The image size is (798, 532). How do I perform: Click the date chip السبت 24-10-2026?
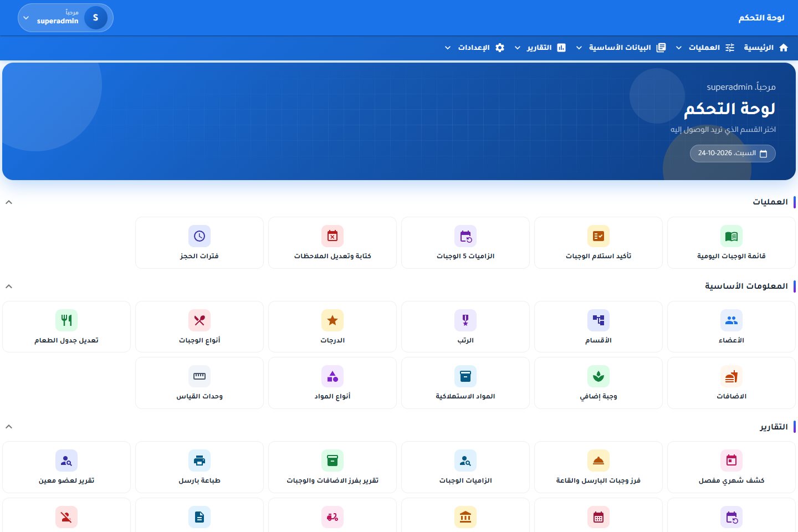(x=733, y=154)
